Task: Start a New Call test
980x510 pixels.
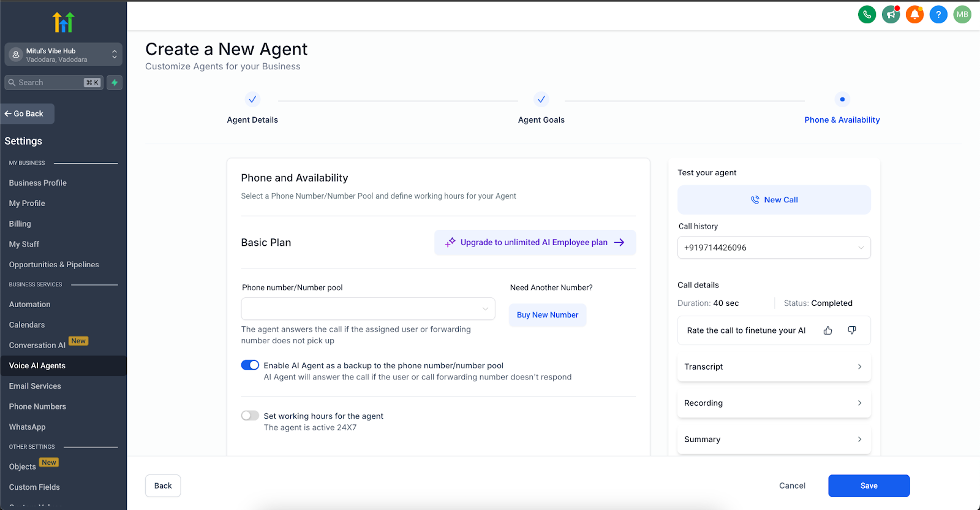Action: pyautogui.click(x=774, y=200)
